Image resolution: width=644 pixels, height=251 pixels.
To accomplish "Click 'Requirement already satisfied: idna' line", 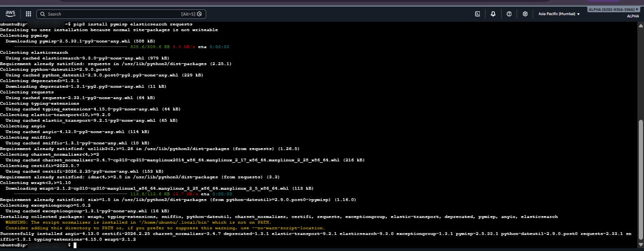I will pyautogui.click(x=140, y=177).
